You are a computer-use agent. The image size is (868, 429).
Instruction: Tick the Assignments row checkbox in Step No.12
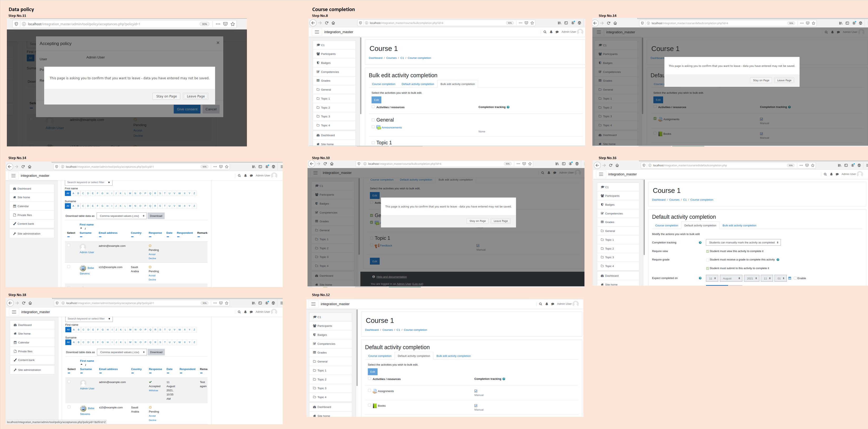coord(369,391)
